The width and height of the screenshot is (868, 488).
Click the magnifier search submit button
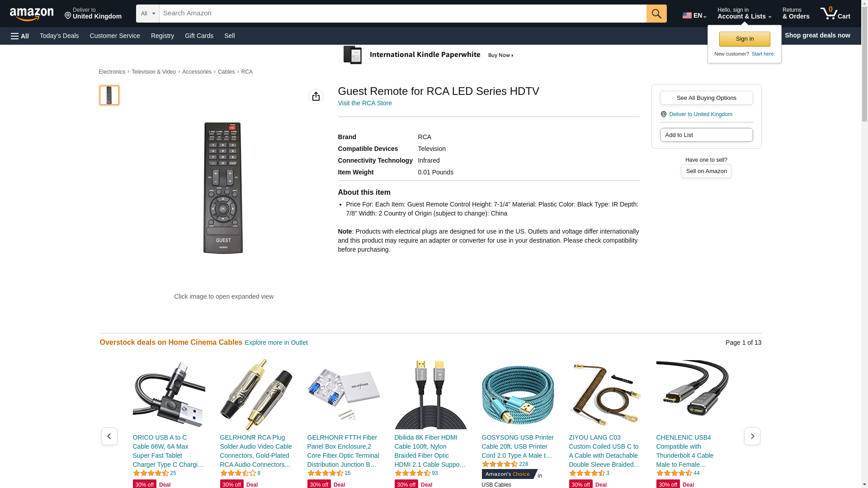tap(656, 14)
